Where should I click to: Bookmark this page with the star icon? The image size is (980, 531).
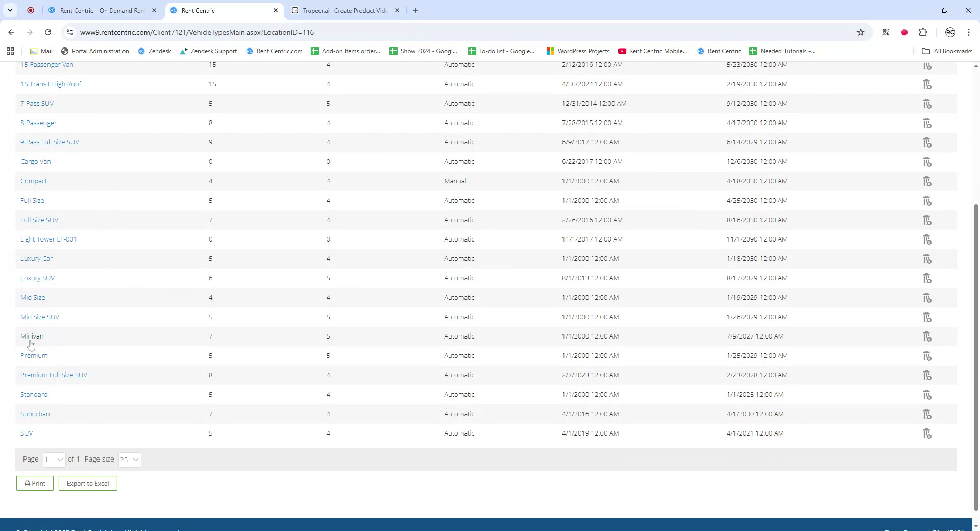tap(861, 32)
